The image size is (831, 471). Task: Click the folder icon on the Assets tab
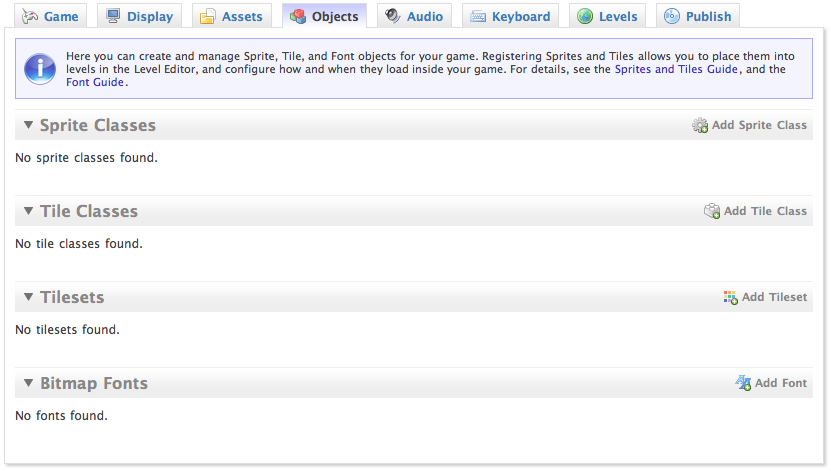point(208,16)
